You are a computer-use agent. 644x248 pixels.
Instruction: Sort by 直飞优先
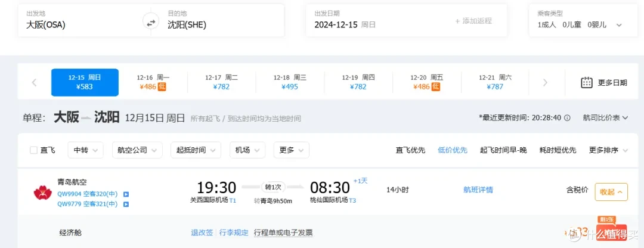[x=410, y=150]
